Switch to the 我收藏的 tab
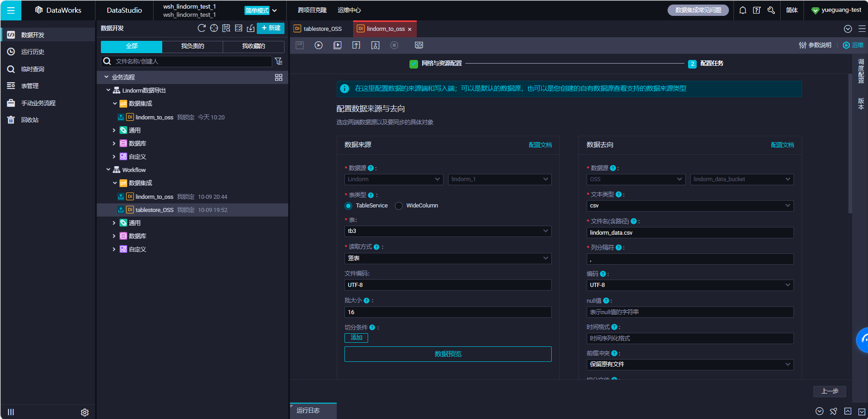This screenshot has width=868, height=419. click(x=254, y=46)
